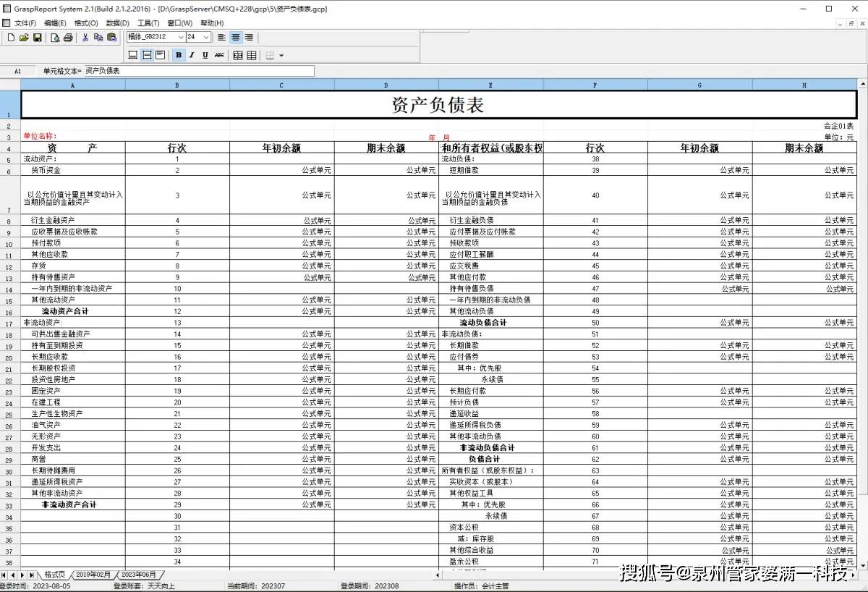
Task: Select the Print Preview icon
Action: [56, 38]
